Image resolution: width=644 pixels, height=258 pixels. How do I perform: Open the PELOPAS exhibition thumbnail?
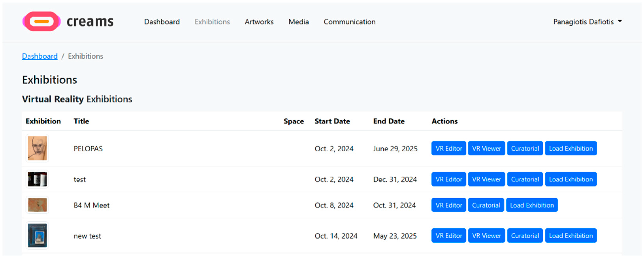[37, 148]
